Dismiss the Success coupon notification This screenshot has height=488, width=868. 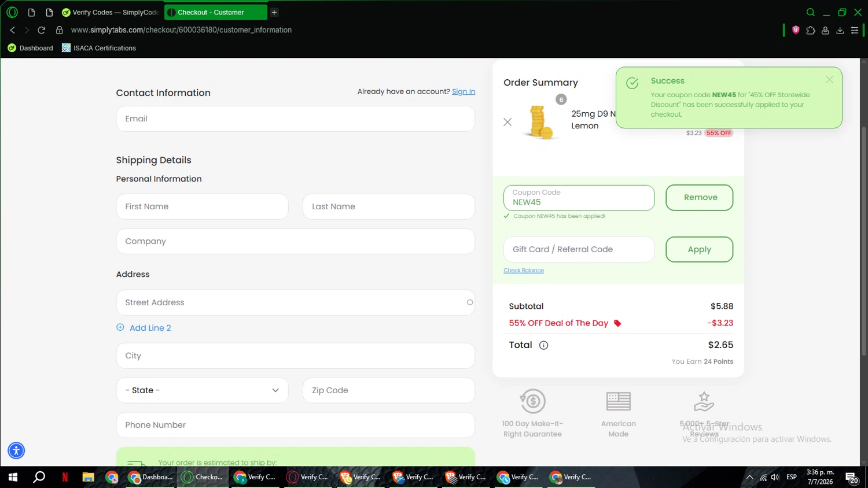[x=829, y=80]
